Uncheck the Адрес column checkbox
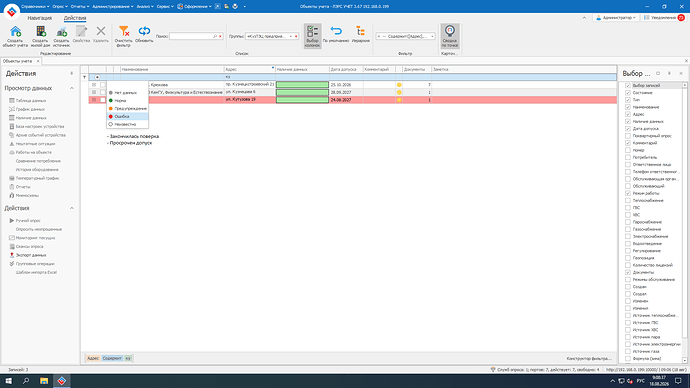The width and height of the screenshot is (690, 388). tap(628, 114)
